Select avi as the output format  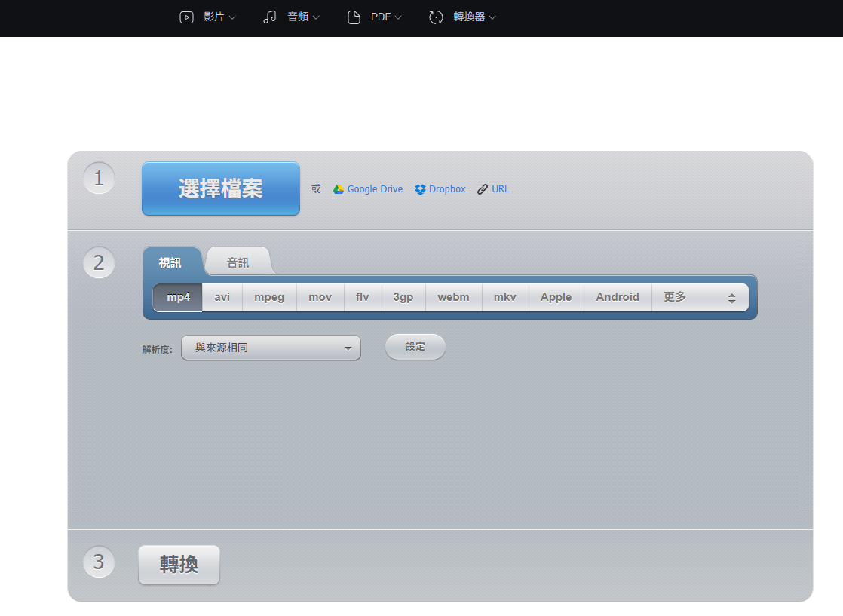222,296
